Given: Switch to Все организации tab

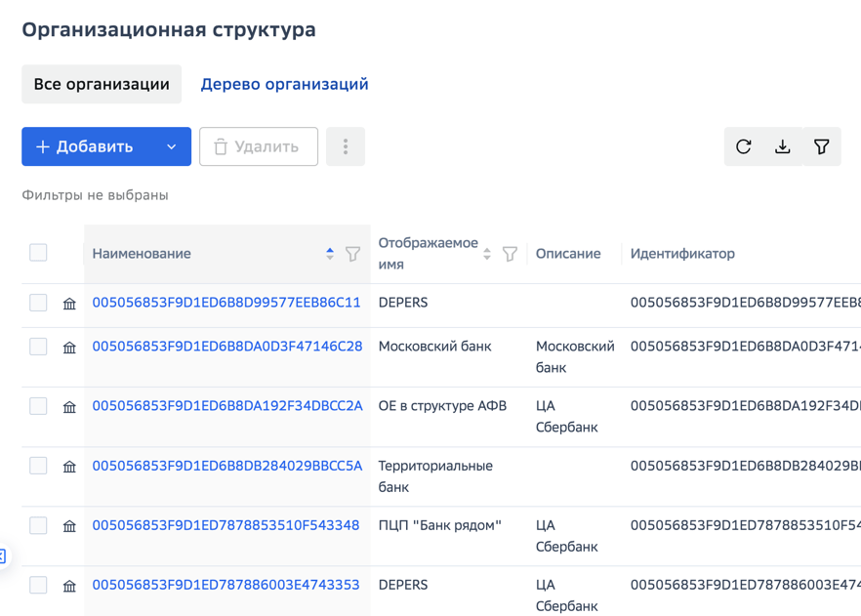Looking at the screenshot, I should click(102, 84).
